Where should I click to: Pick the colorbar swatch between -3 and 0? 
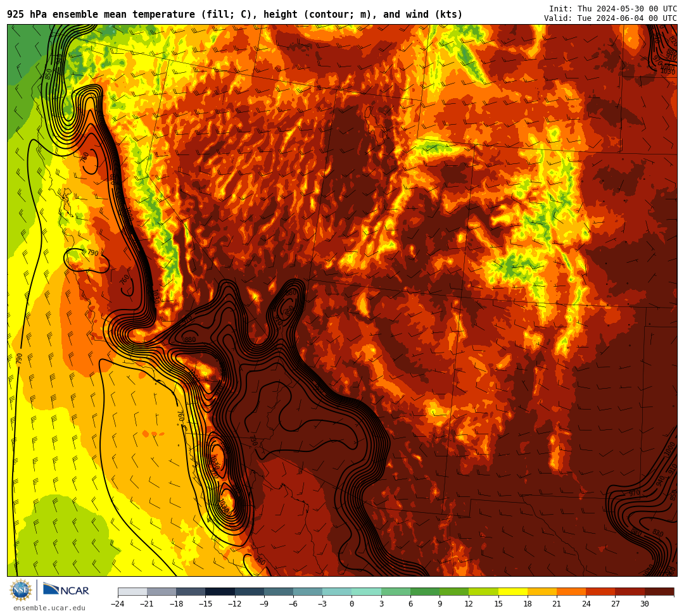pyautogui.click(x=337, y=591)
